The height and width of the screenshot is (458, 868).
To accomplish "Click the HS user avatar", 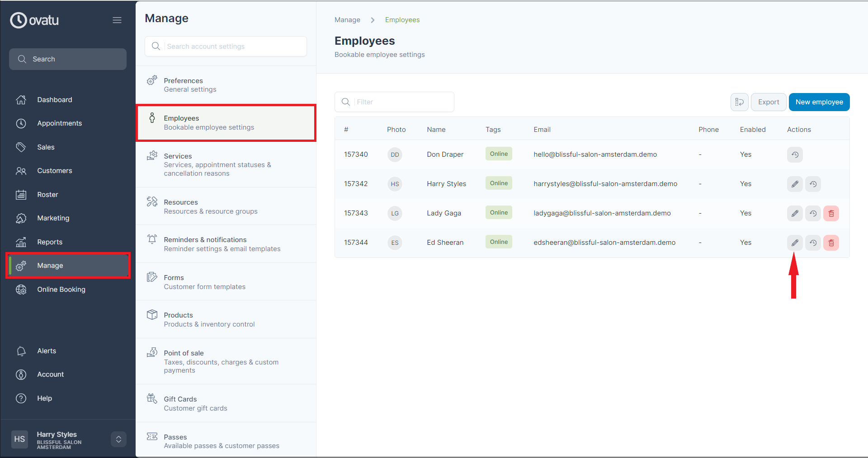I will pos(19,439).
